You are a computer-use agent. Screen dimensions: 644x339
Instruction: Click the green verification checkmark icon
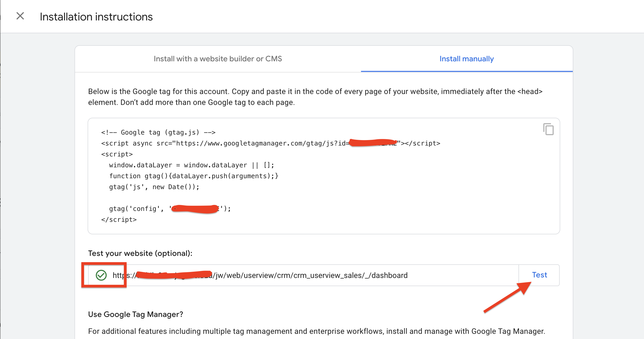(101, 275)
